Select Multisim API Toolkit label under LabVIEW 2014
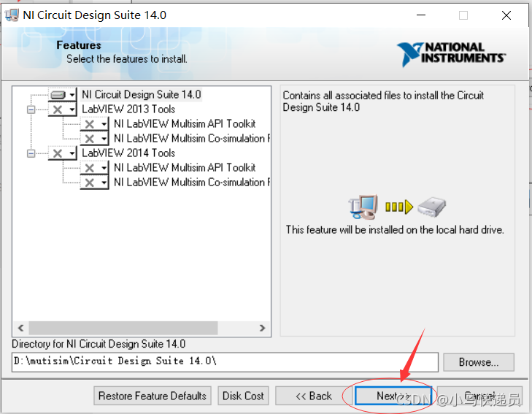This screenshot has height=414, width=532. click(x=185, y=168)
